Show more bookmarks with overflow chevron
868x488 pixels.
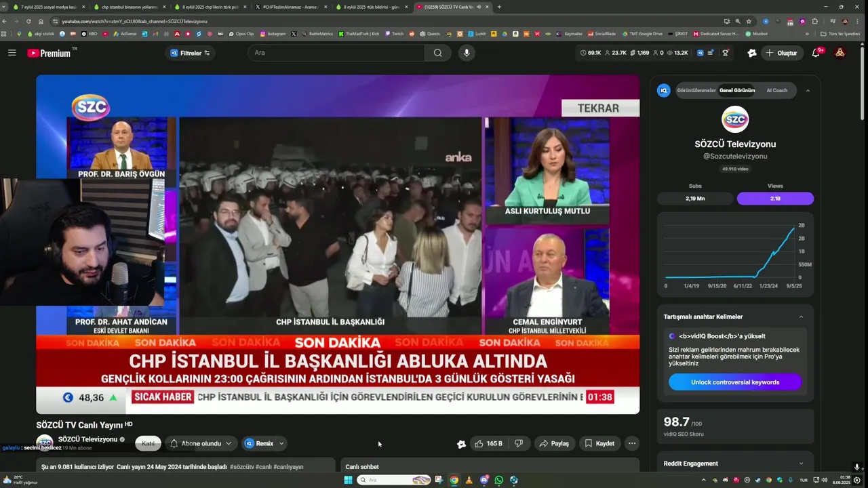point(807,33)
